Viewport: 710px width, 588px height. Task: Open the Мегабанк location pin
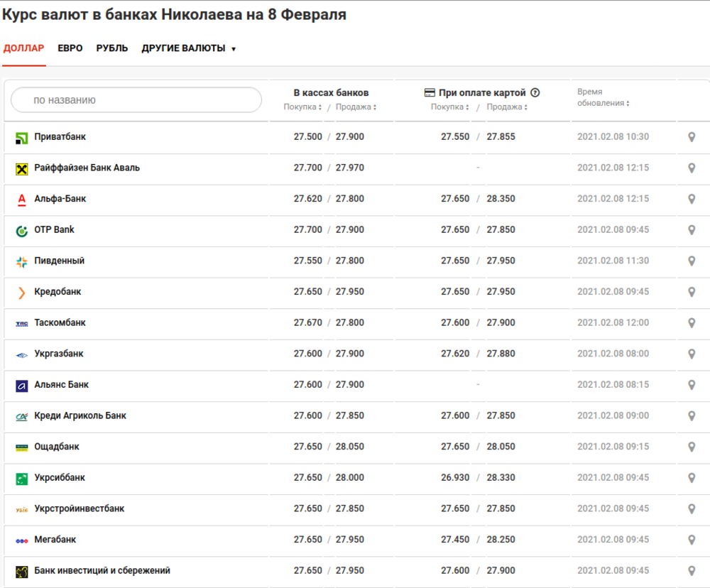pos(692,540)
